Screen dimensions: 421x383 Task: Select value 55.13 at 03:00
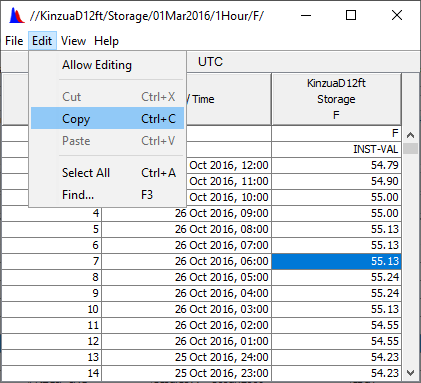point(336,309)
